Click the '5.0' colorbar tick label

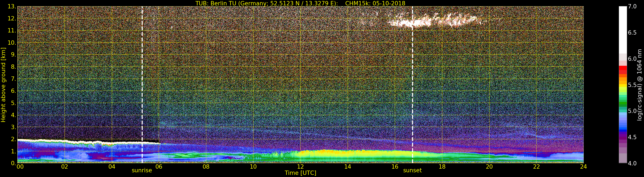[x=632, y=111]
